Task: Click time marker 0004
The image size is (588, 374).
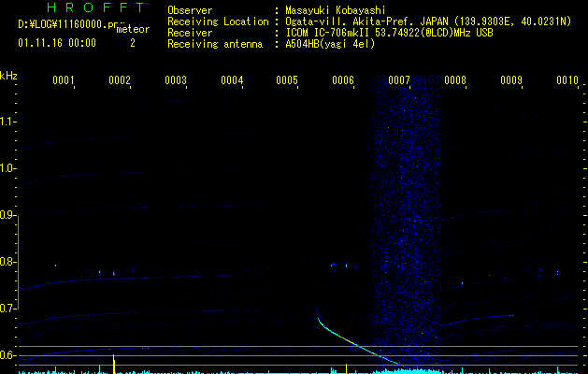Action: coord(232,79)
